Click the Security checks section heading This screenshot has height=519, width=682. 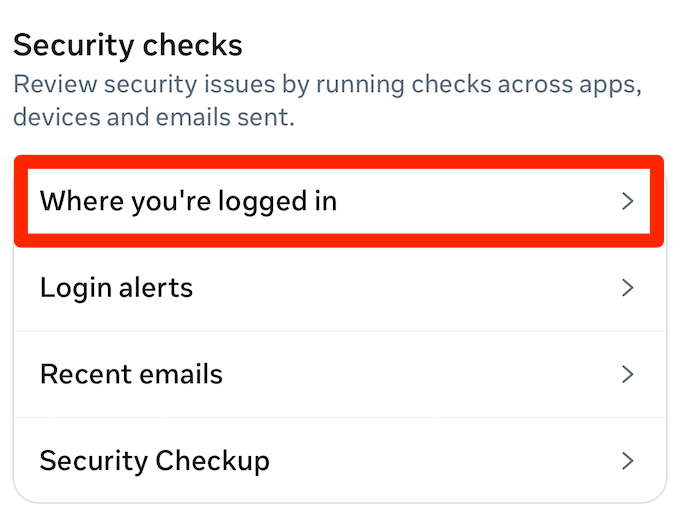[x=127, y=46]
